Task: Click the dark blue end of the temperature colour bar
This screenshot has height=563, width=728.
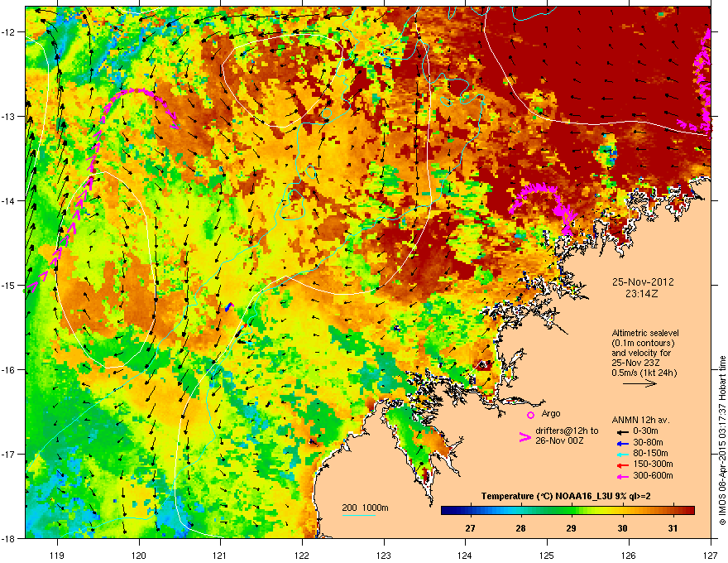Action: [x=447, y=510]
